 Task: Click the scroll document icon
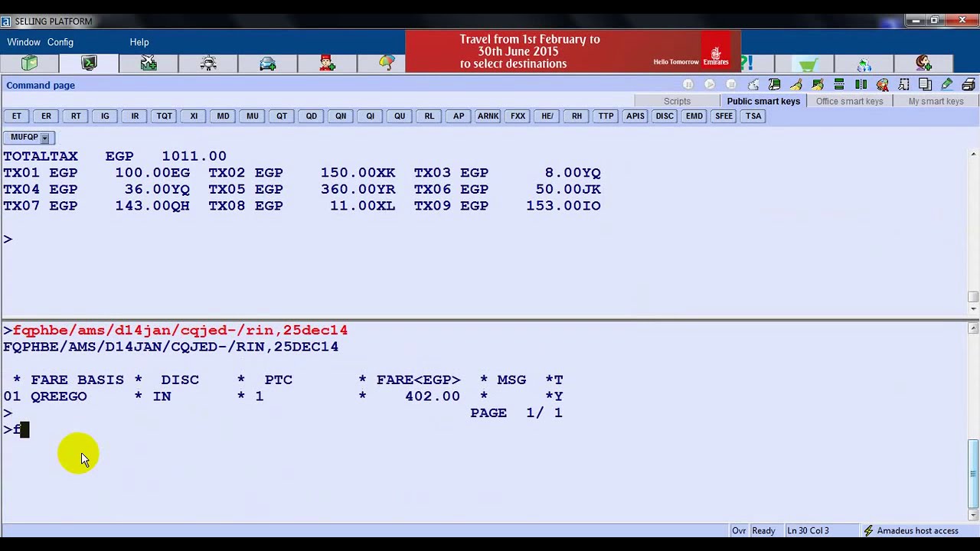tap(774, 85)
